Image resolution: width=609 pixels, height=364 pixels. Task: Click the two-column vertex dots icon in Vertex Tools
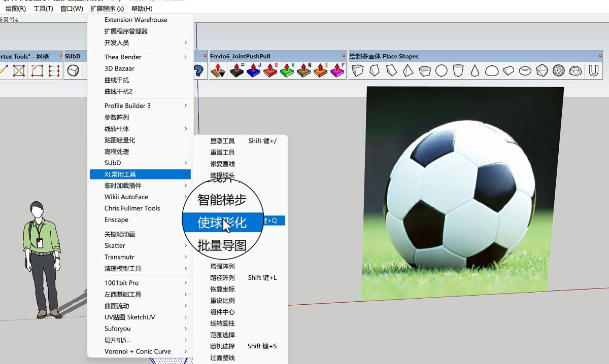(x=54, y=70)
